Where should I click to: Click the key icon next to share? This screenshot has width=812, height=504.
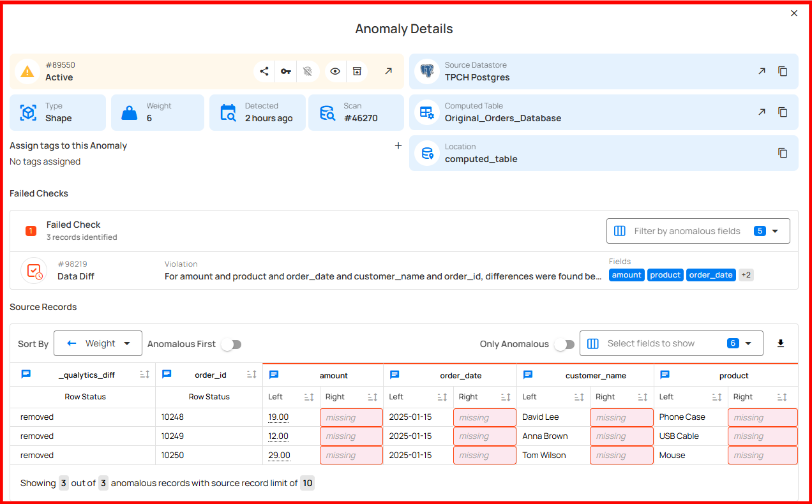[286, 71]
